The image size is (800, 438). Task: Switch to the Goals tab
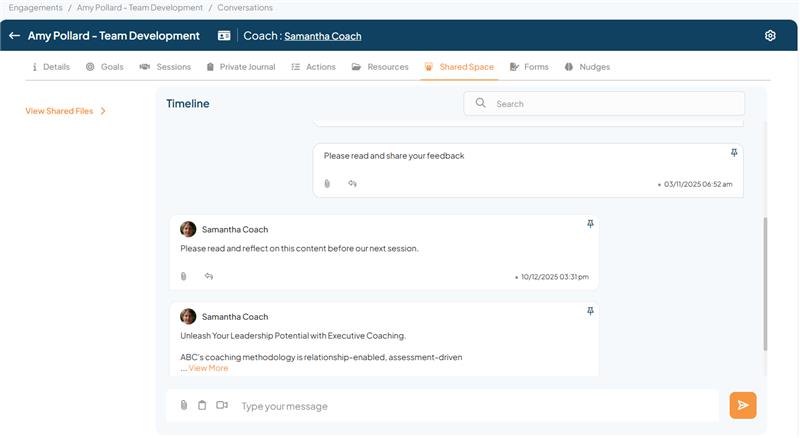[x=105, y=67]
